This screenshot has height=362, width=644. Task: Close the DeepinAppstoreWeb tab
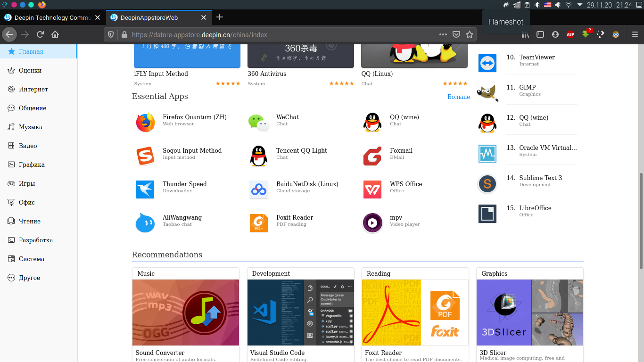[204, 17]
